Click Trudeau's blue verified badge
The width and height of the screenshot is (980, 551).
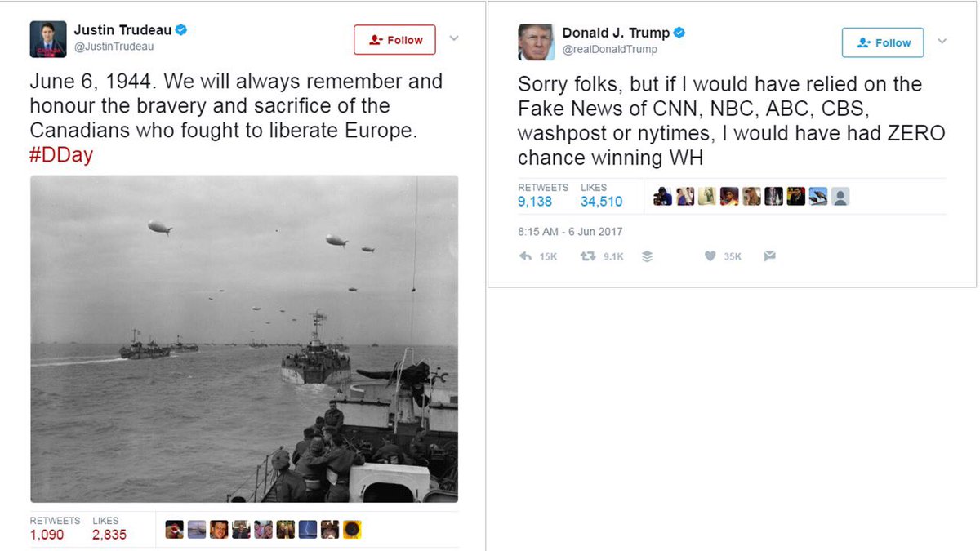point(181,30)
